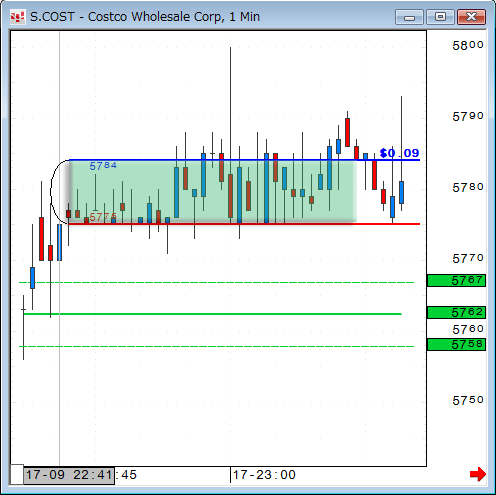Viewport: 496px width, 495px height.
Task: Select the 5758 green price label
Action: tap(456, 344)
